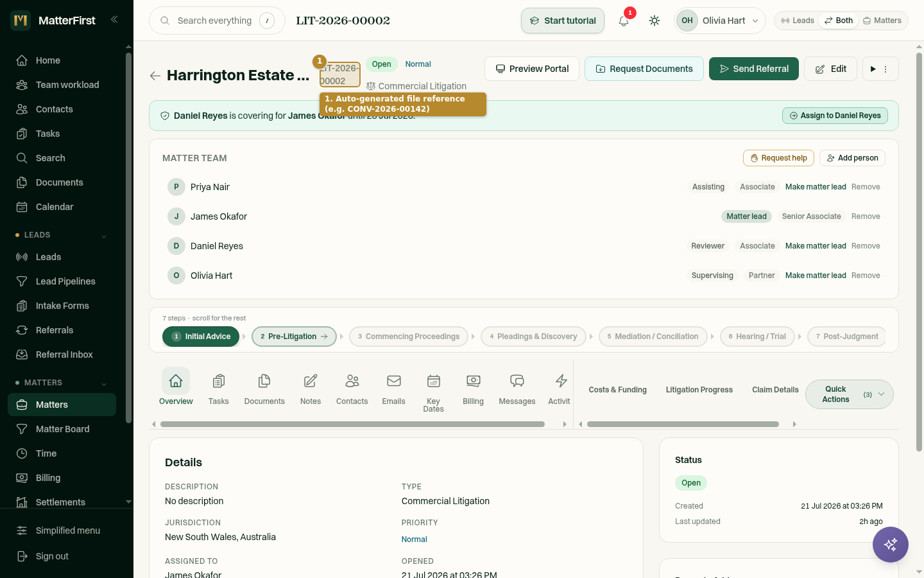Click the Normal priority badge

[x=418, y=64]
